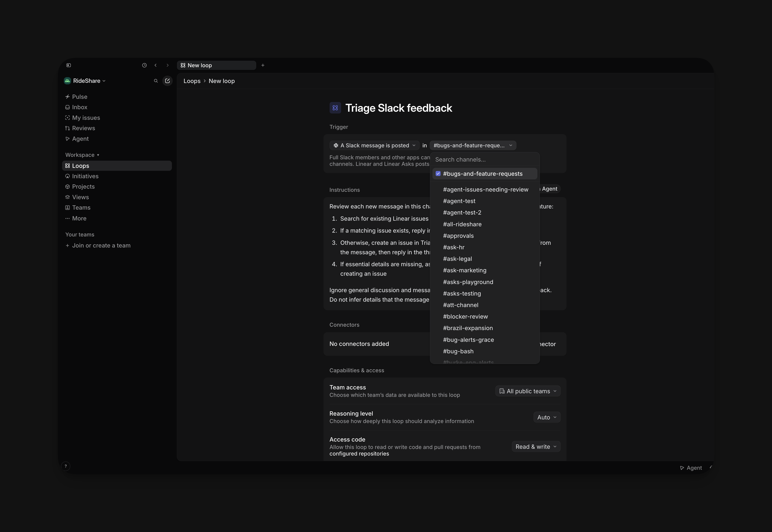Open search via magnifier icon
Viewport: 772px width, 532px height.
pyautogui.click(x=156, y=81)
